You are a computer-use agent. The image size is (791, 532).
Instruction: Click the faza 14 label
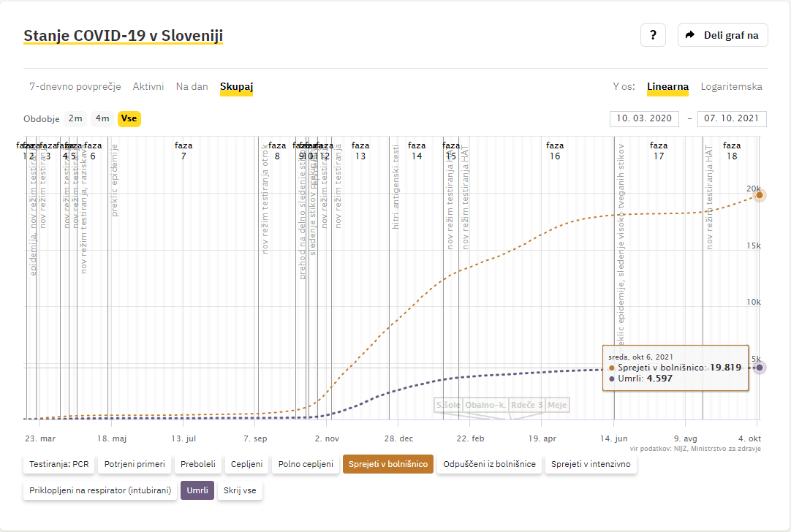click(417, 151)
